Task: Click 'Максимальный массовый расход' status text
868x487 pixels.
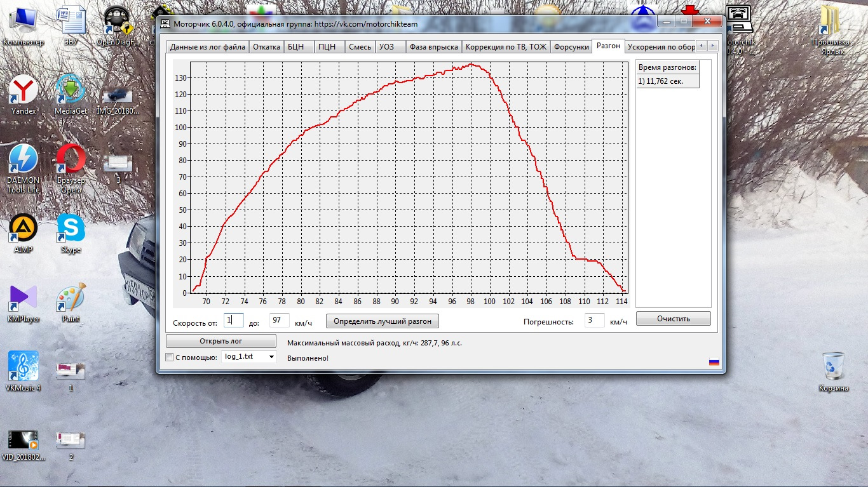Action: click(x=374, y=343)
